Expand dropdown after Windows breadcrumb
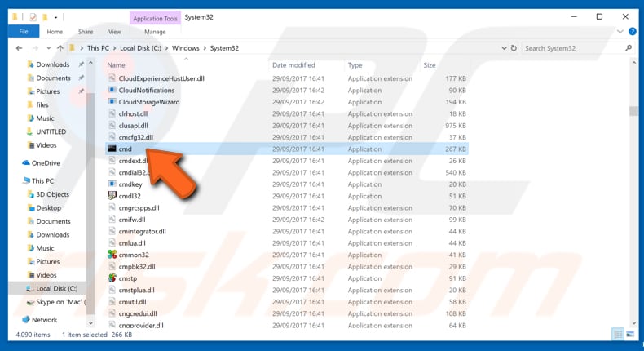The height and width of the screenshot is (351, 644). coord(205,48)
